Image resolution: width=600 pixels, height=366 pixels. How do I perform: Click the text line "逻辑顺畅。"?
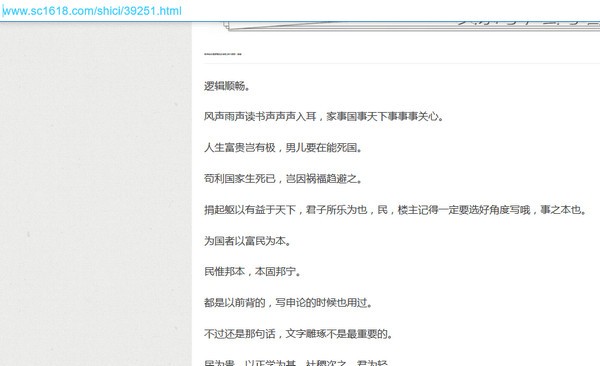click(x=227, y=86)
